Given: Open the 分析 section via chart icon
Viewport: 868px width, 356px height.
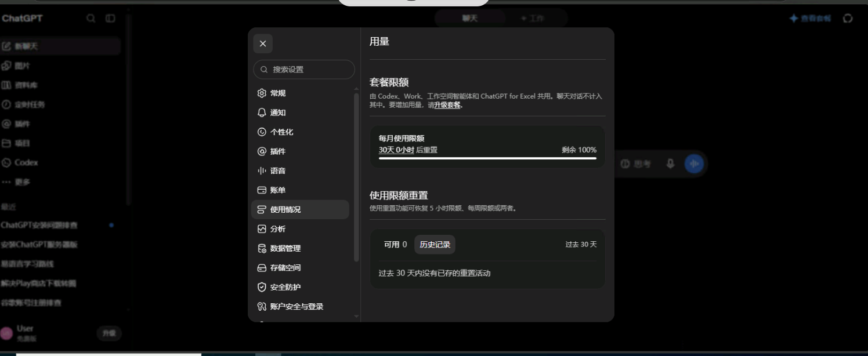Looking at the screenshot, I should pyautogui.click(x=262, y=229).
